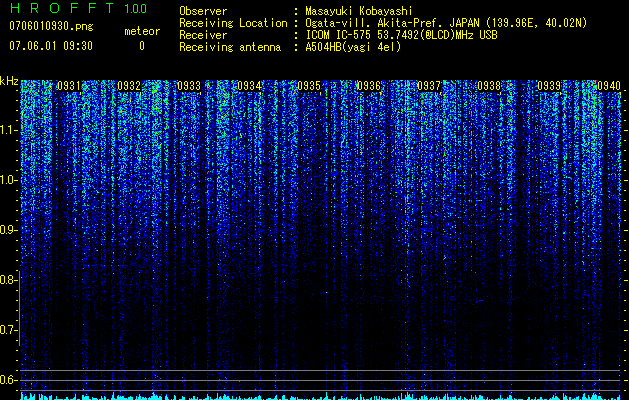Select the 0937 time label

[x=429, y=86]
